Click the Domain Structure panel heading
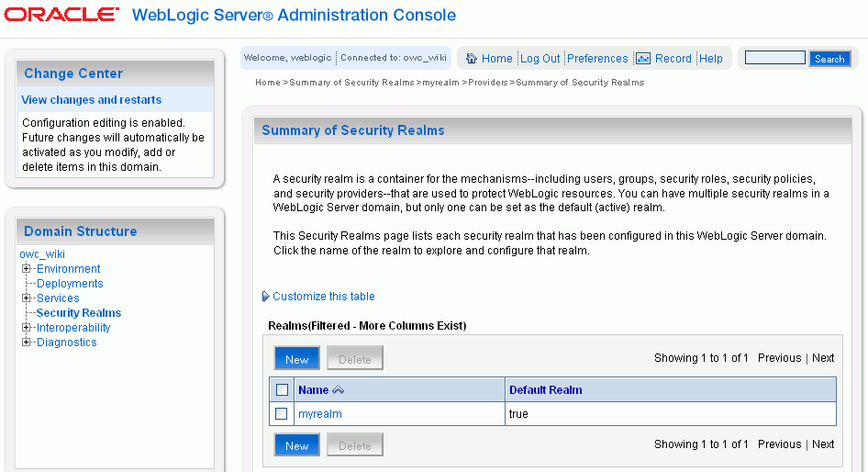Screen dimensions: 868x472 click(x=80, y=231)
